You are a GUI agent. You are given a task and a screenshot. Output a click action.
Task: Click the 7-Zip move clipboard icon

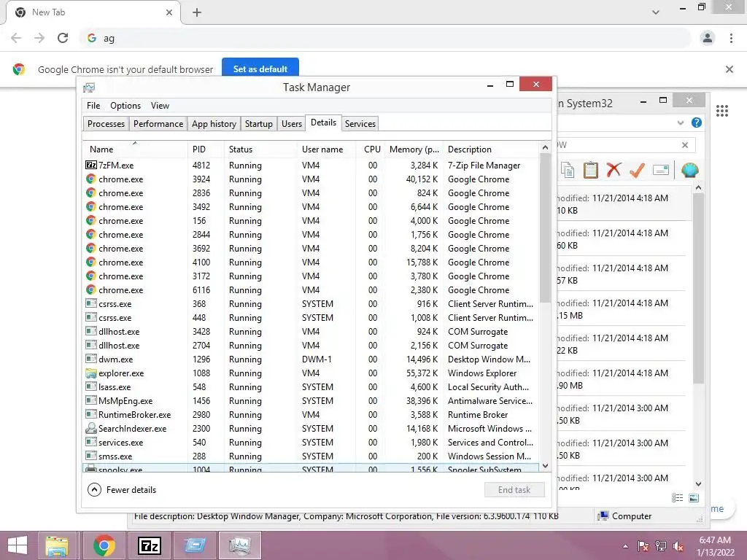(x=591, y=170)
